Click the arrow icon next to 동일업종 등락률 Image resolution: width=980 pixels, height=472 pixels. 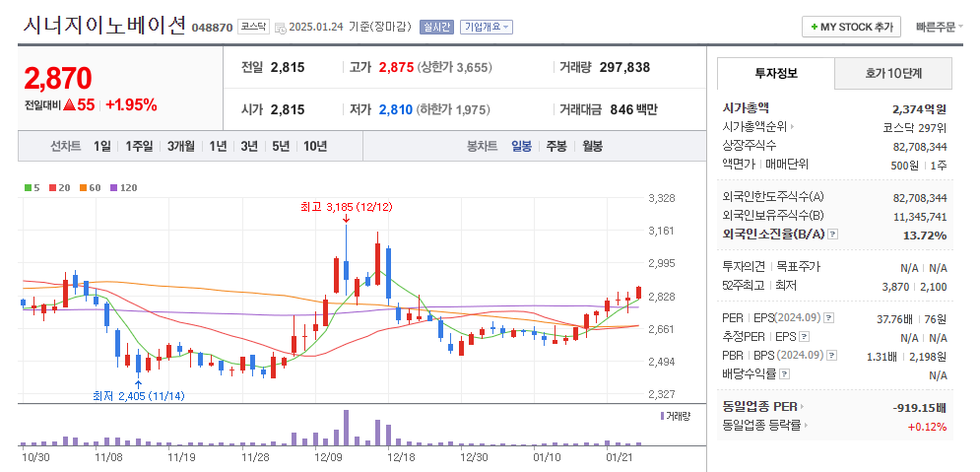tap(806, 426)
